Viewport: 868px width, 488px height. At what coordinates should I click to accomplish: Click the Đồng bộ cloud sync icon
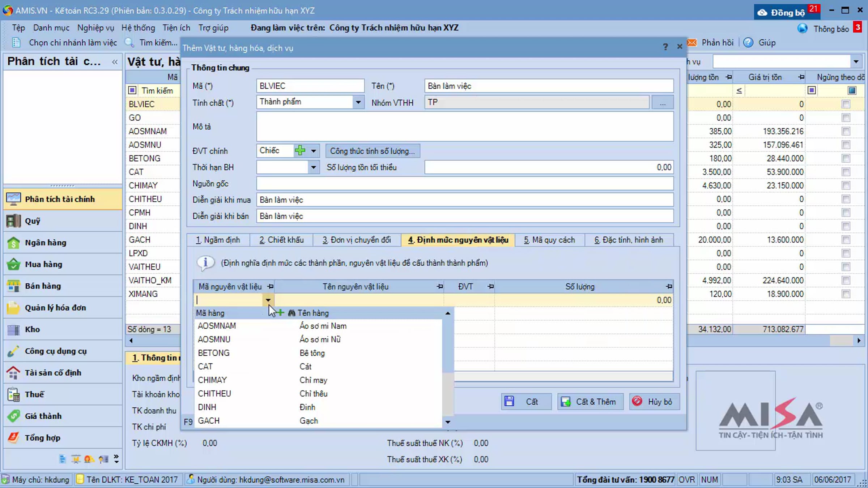tap(762, 13)
